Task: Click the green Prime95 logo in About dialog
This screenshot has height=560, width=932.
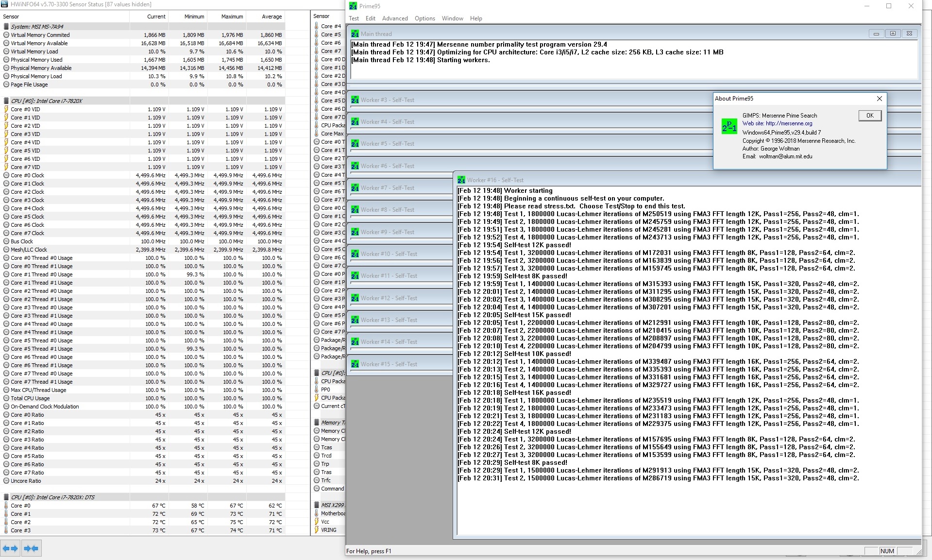Action: (x=729, y=127)
